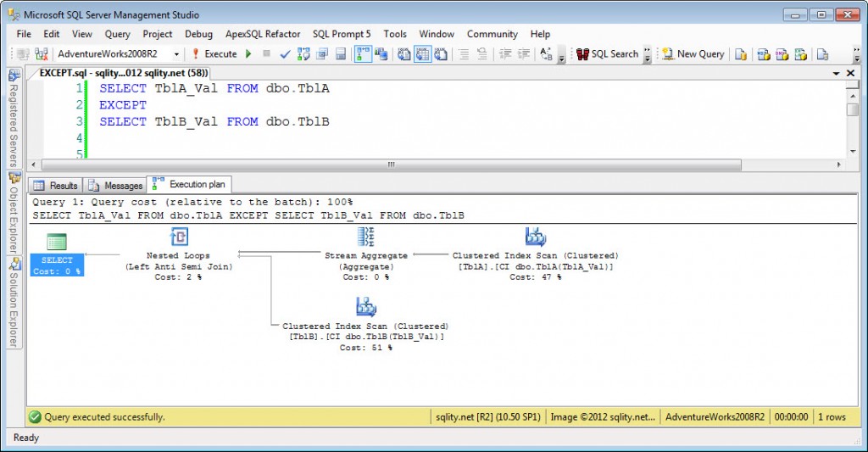Close the EXCEPT.sql document
This screenshot has height=452, width=868.
(851, 73)
